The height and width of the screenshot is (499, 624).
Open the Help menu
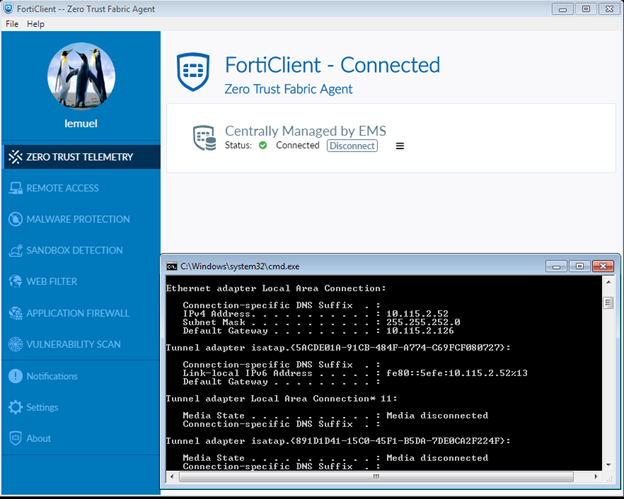(x=35, y=24)
